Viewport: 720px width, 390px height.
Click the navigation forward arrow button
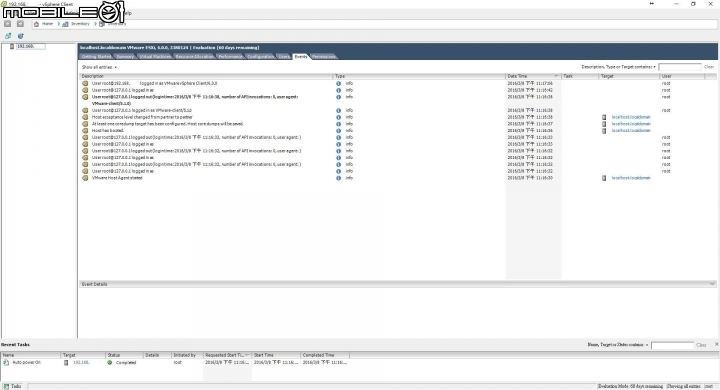[x=20, y=23]
